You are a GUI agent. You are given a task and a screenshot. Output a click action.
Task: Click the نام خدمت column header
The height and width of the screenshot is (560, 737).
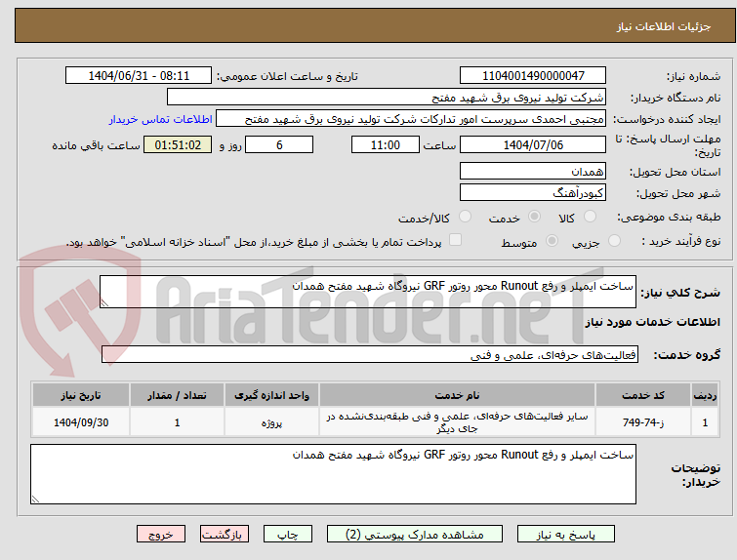coord(457,395)
